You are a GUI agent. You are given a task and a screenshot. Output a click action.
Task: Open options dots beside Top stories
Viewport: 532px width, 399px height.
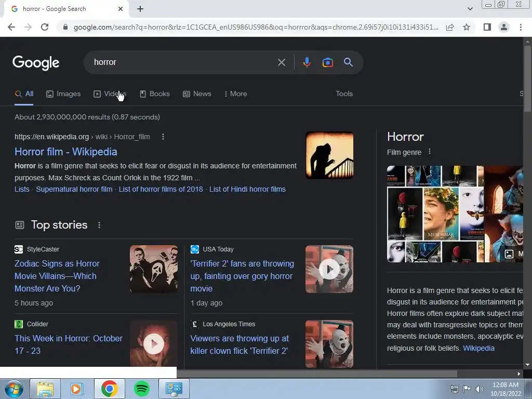pyautogui.click(x=99, y=225)
